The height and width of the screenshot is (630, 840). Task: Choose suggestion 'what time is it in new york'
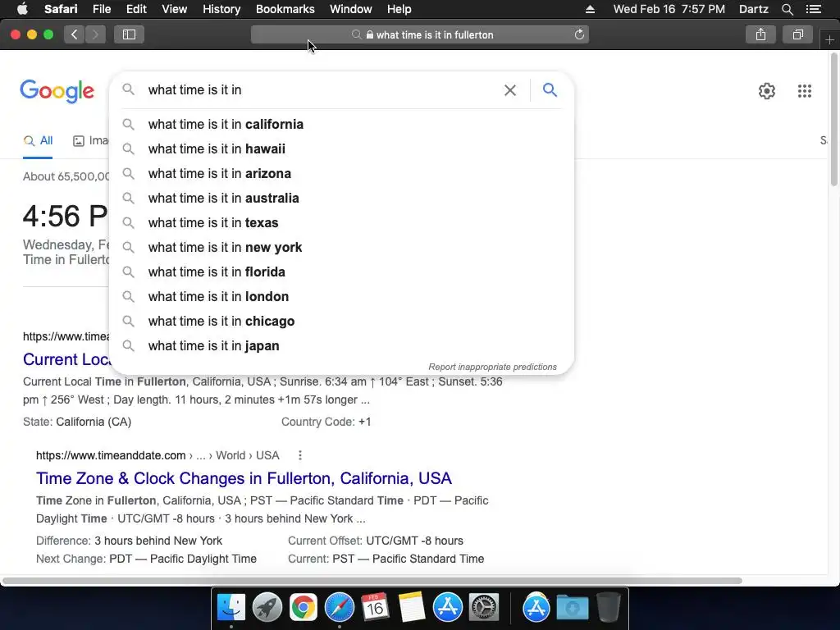click(342, 248)
